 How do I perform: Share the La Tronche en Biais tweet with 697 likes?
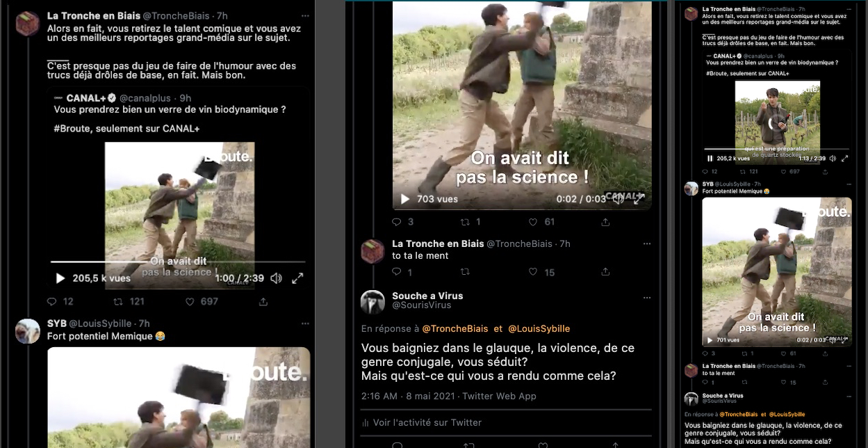click(x=263, y=302)
